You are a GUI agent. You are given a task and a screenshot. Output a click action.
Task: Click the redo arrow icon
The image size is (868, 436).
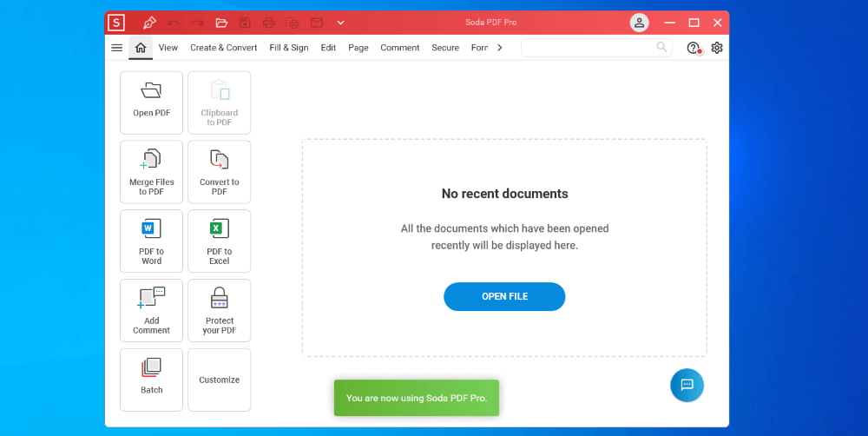(197, 23)
